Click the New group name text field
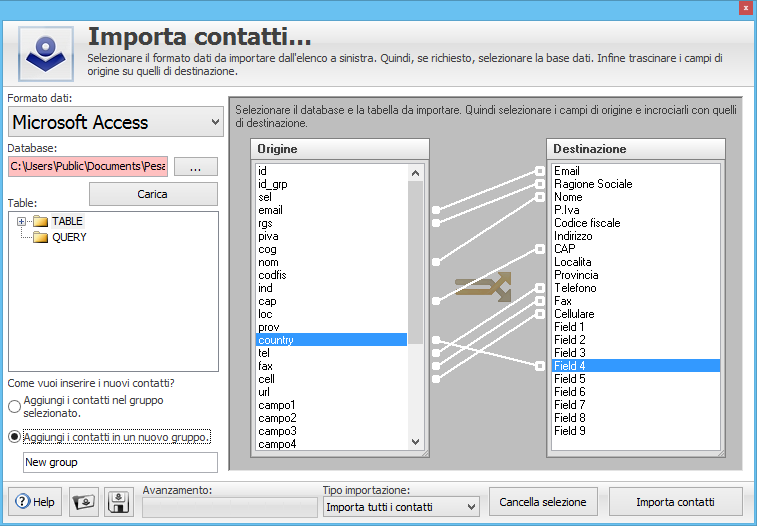 [119, 462]
